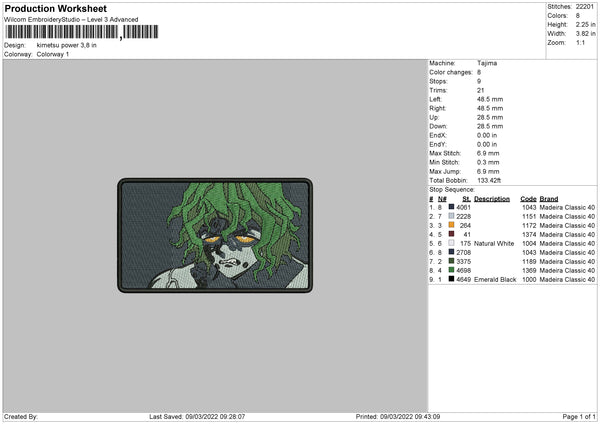Screen dimensions: 600x424
Task: Select the Min Stitch value '0.3 mm'
Action: (x=488, y=162)
